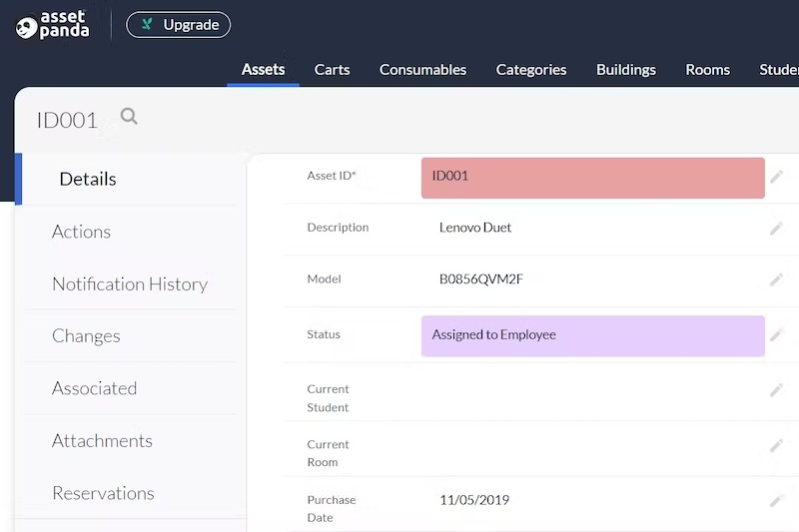Select the Buildings tab
The width and height of the screenshot is (799, 532).
[x=626, y=70]
